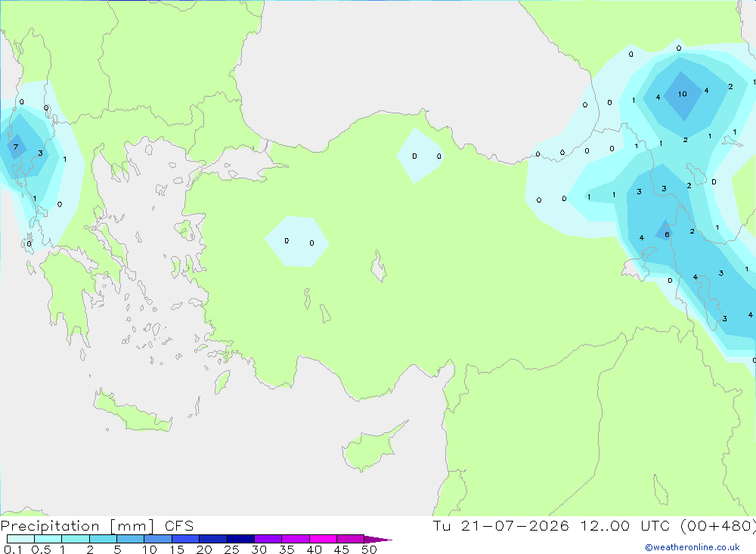Viewport: 756px width, 554px height.
Task: Click the island of Crete on the map
Action: [x=132, y=413]
